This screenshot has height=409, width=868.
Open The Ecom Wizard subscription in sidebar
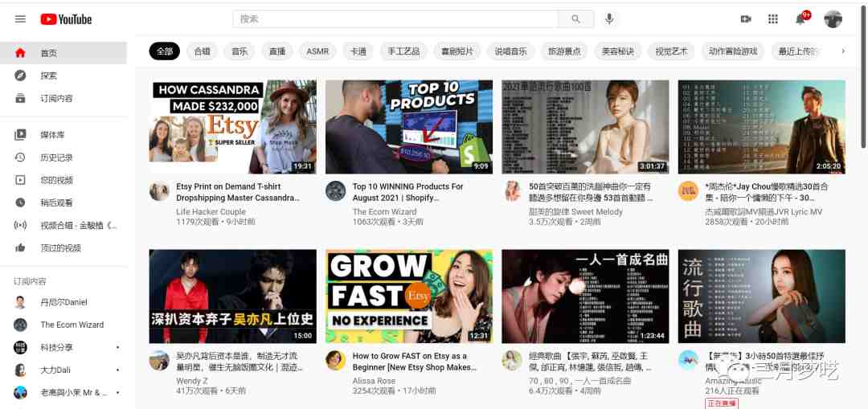click(x=63, y=325)
